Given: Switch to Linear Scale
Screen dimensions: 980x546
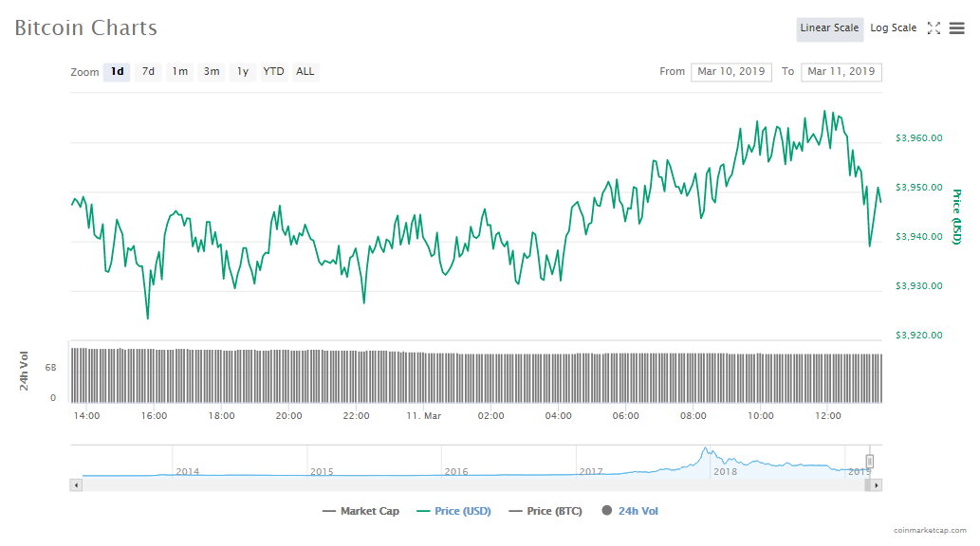Looking at the screenshot, I should pos(829,28).
